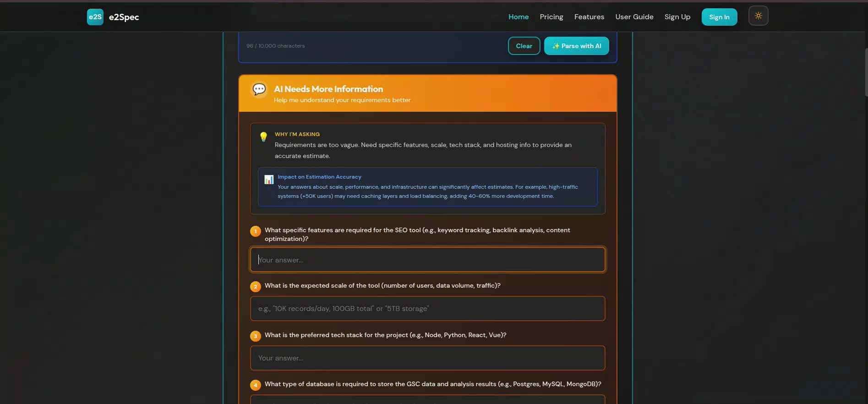Toggle the light/dark theme sun icon

(758, 16)
